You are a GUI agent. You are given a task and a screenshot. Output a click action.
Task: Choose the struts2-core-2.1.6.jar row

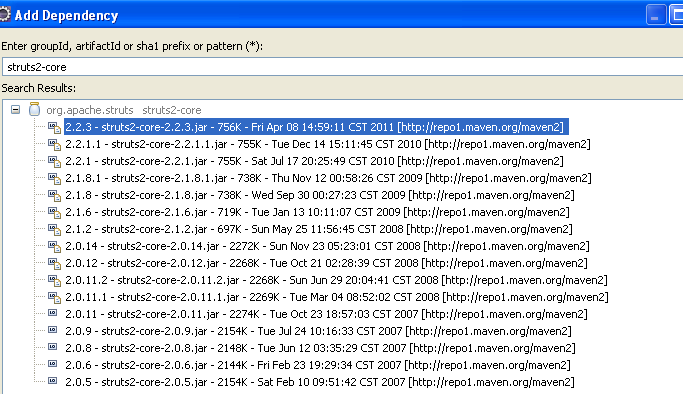317,212
